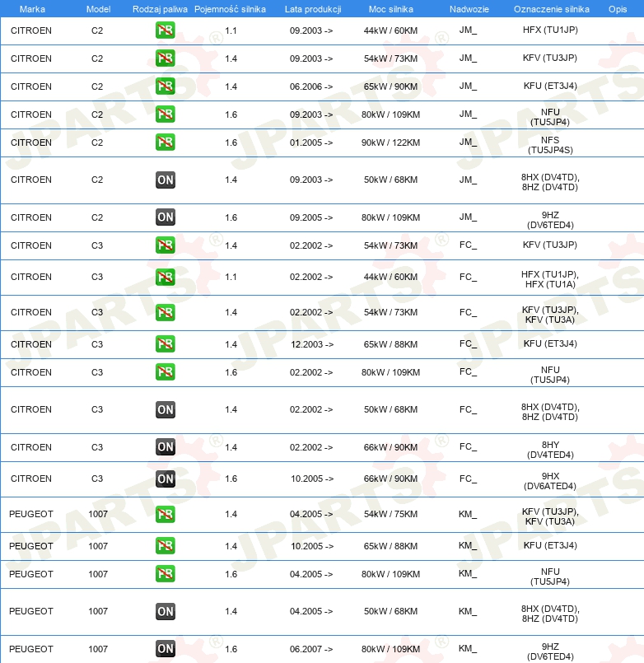Select the Marka column header
The image size is (644, 663).
pyautogui.click(x=32, y=9)
